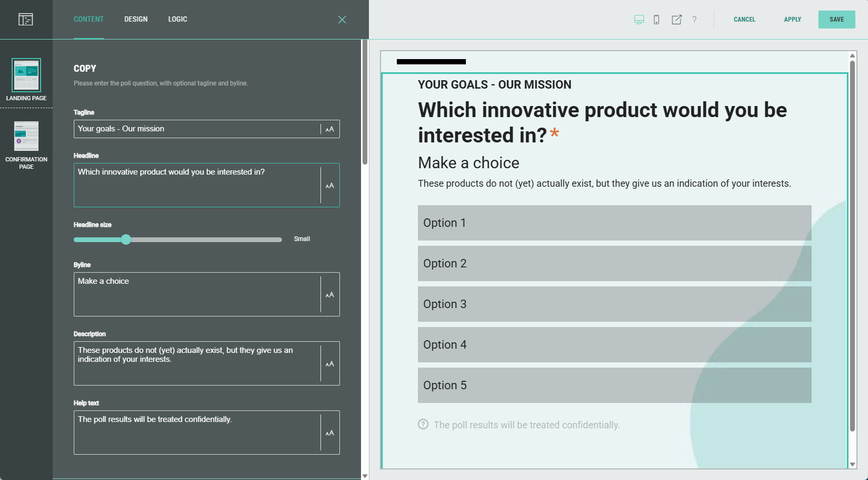Click the page layout icon at top left
The width and height of the screenshot is (868, 480).
[25, 20]
